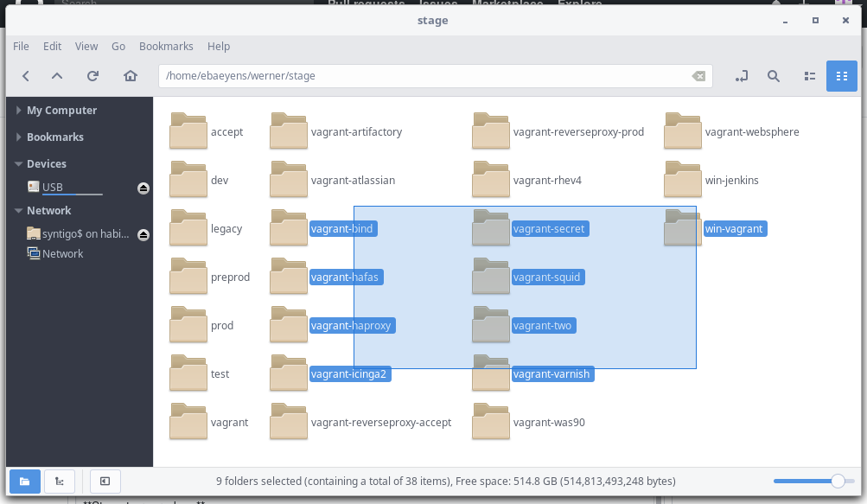Image resolution: width=867 pixels, height=504 pixels.
Task: Open the Bookmarks menu
Action: pyautogui.click(x=166, y=46)
